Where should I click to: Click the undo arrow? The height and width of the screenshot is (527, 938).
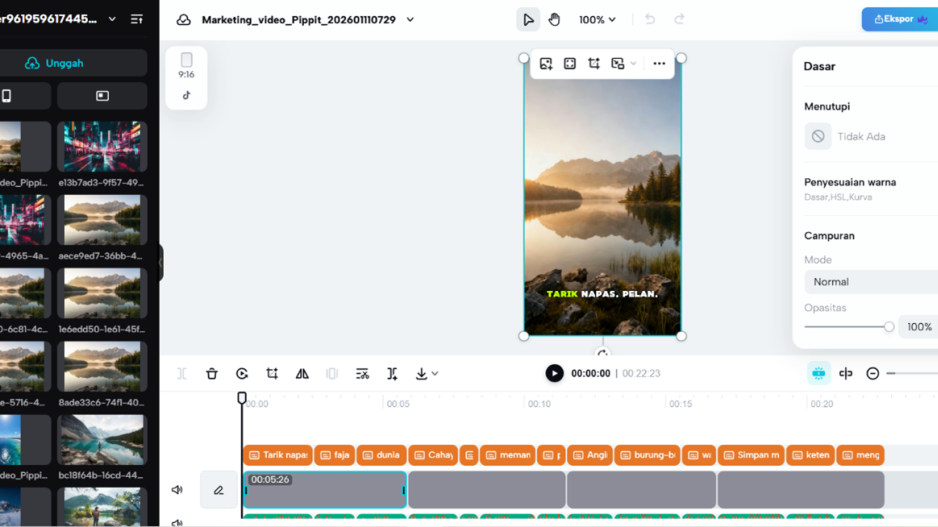650,19
